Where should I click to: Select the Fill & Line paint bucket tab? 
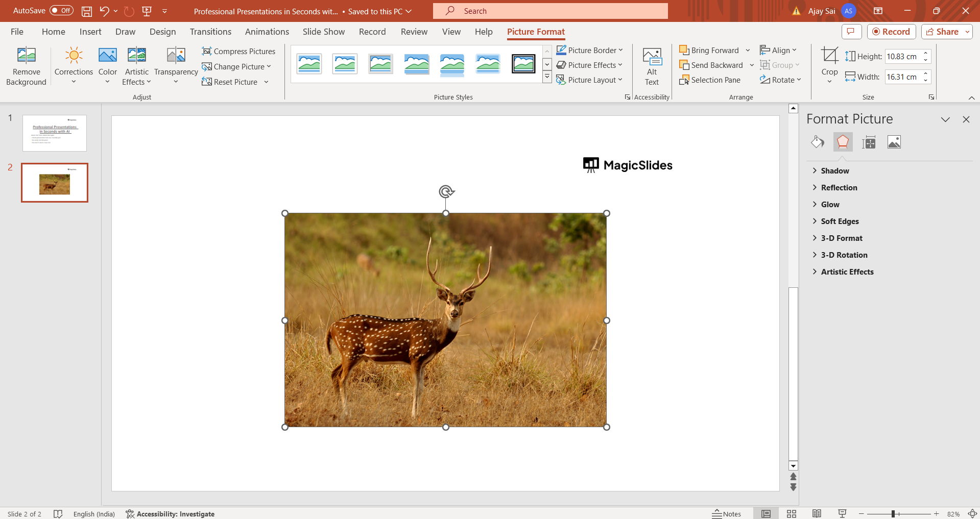click(x=817, y=142)
